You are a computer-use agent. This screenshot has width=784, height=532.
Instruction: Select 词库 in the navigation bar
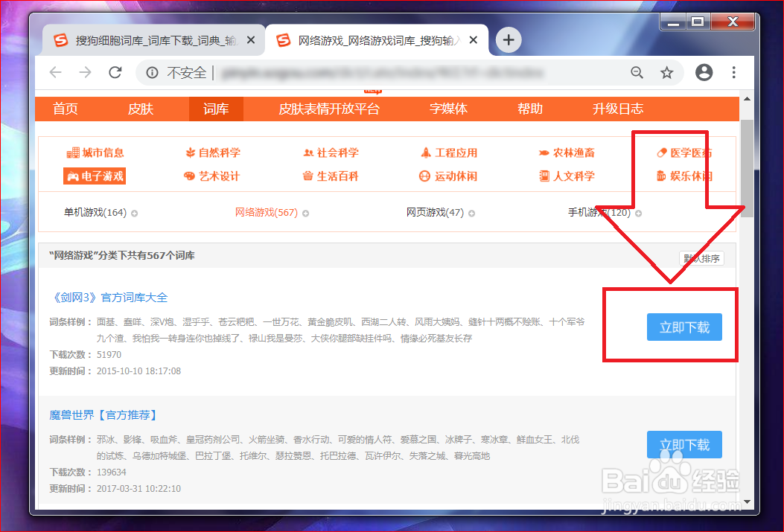pos(216,109)
